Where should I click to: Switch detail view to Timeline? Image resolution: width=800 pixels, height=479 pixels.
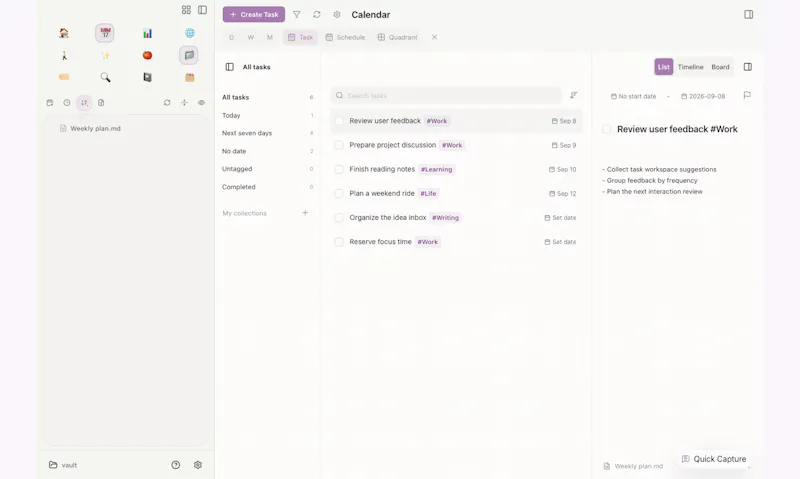tap(690, 67)
